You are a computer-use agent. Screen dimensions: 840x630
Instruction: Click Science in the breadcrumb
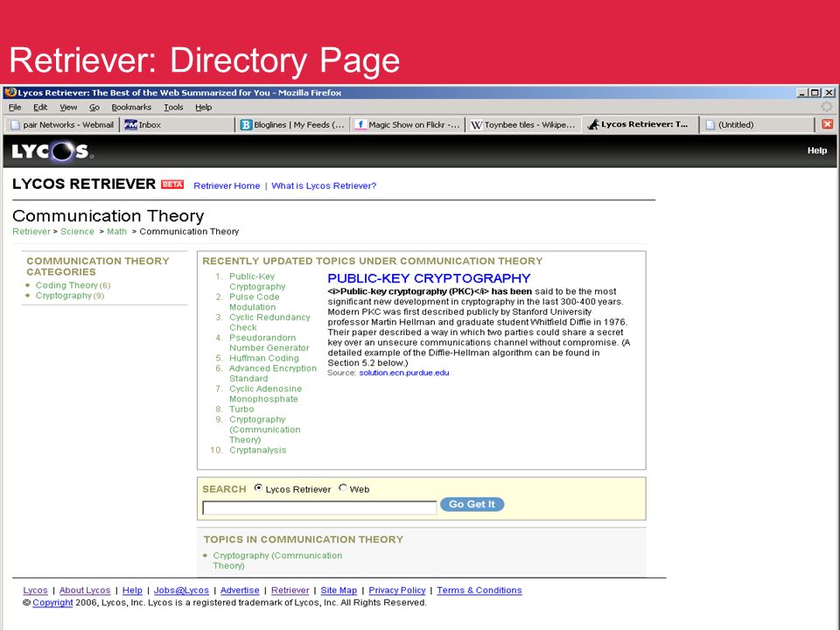(77, 231)
